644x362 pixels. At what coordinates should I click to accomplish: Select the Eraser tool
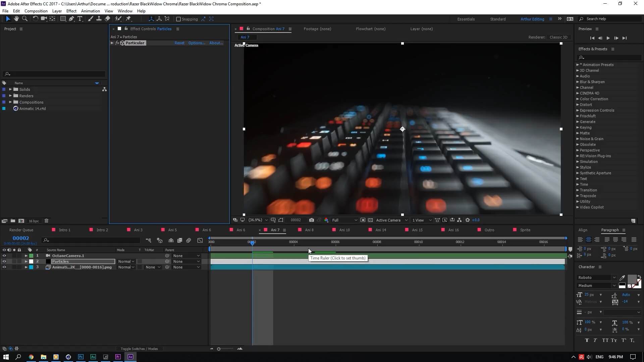pyautogui.click(x=107, y=19)
